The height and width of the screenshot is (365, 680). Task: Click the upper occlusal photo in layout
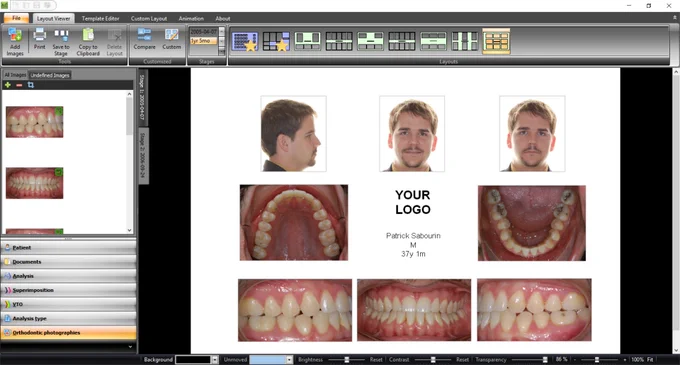pyautogui.click(x=294, y=223)
